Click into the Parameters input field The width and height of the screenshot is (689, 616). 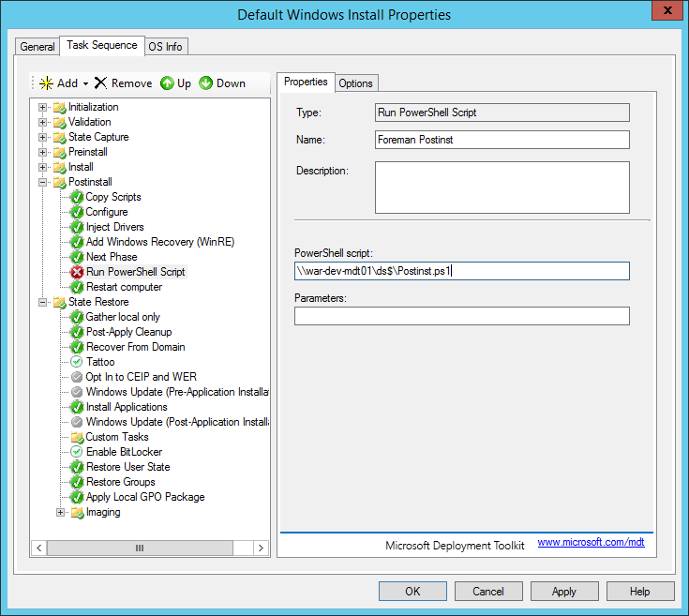(461, 316)
